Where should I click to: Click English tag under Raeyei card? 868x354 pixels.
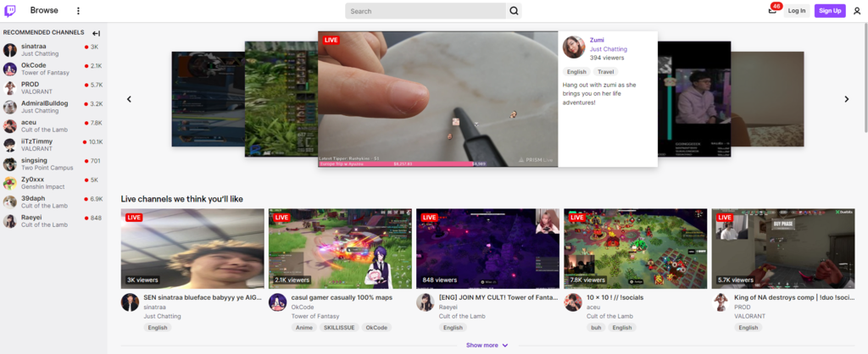click(453, 328)
